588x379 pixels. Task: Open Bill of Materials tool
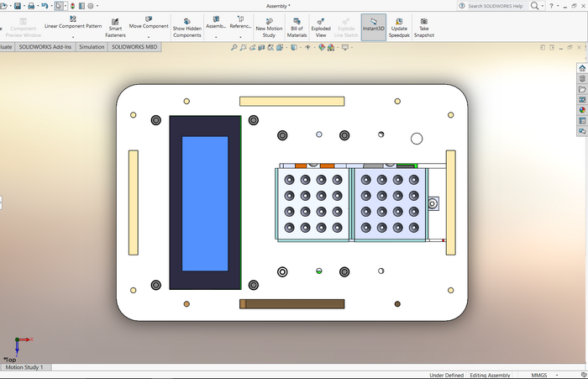tap(297, 27)
